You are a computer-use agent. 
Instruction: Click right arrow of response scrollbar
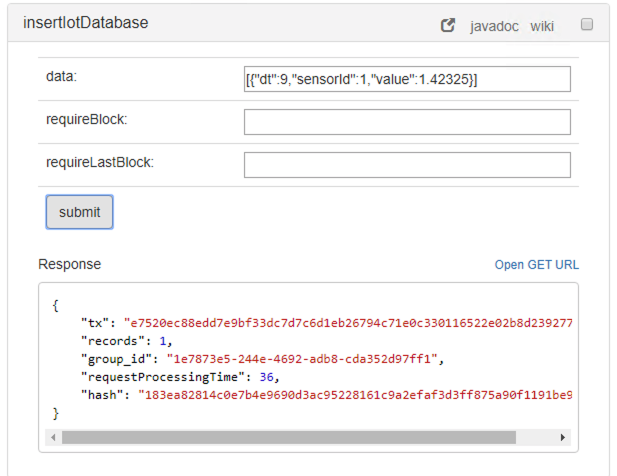pos(563,437)
